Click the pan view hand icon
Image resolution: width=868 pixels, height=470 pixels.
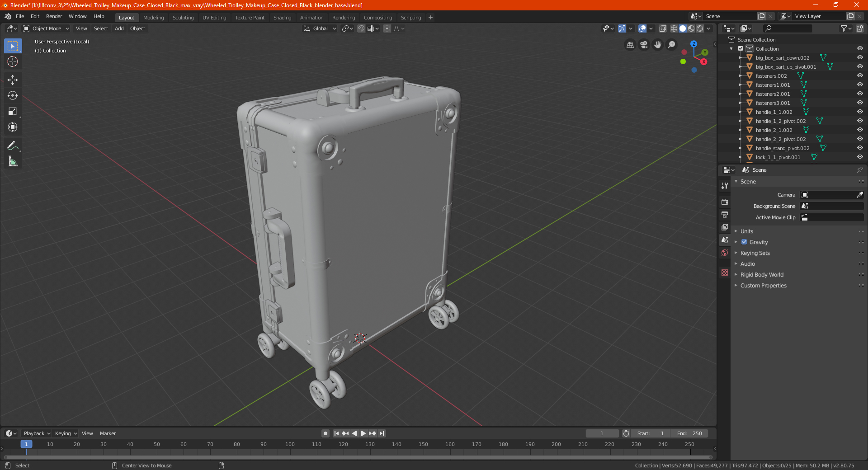coord(658,45)
